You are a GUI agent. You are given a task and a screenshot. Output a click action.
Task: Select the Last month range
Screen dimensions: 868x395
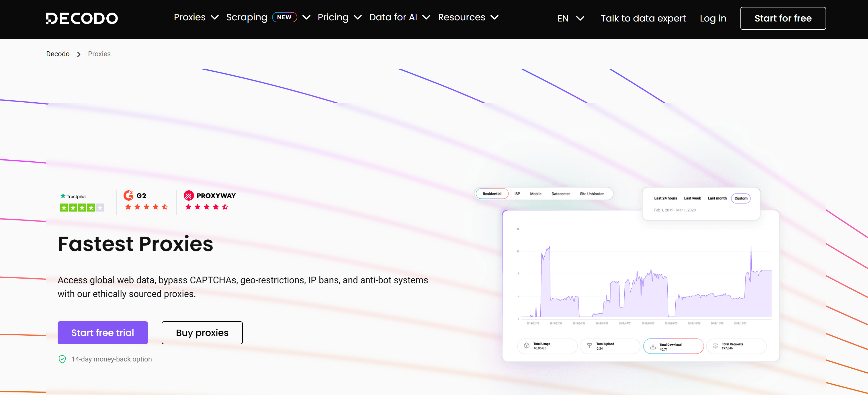point(717,198)
